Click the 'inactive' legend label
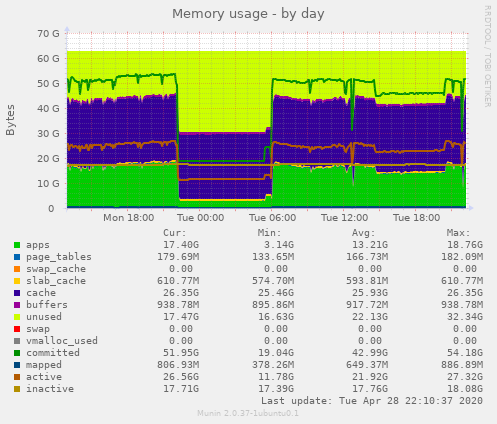The height and width of the screenshot is (424, 497). coord(50,389)
